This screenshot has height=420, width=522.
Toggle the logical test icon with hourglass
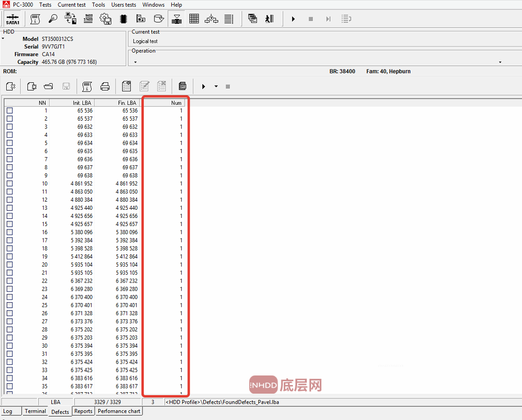coord(176,19)
